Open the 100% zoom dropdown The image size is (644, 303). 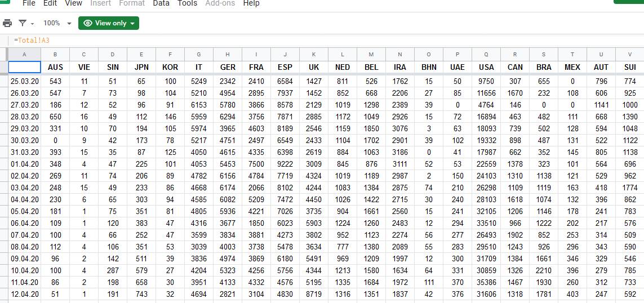[x=57, y=23]
